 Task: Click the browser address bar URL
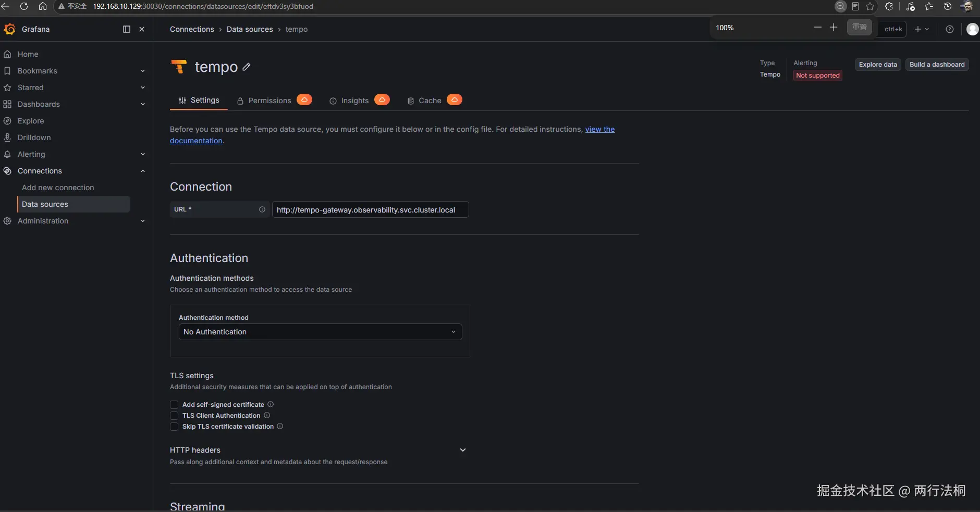(203, 6)
